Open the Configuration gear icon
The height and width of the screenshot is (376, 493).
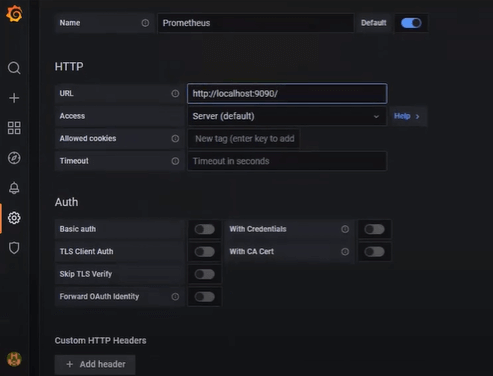point(14,218)
